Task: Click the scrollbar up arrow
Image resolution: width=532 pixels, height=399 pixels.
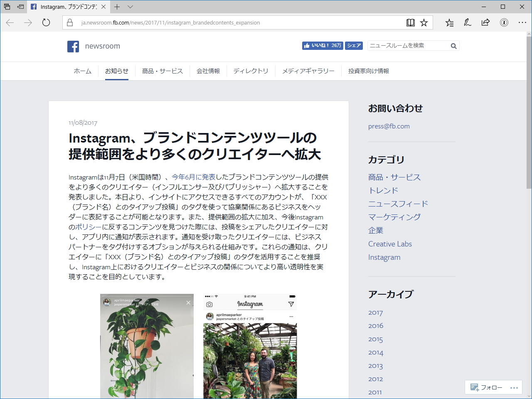Action: [x=529, y=34]
